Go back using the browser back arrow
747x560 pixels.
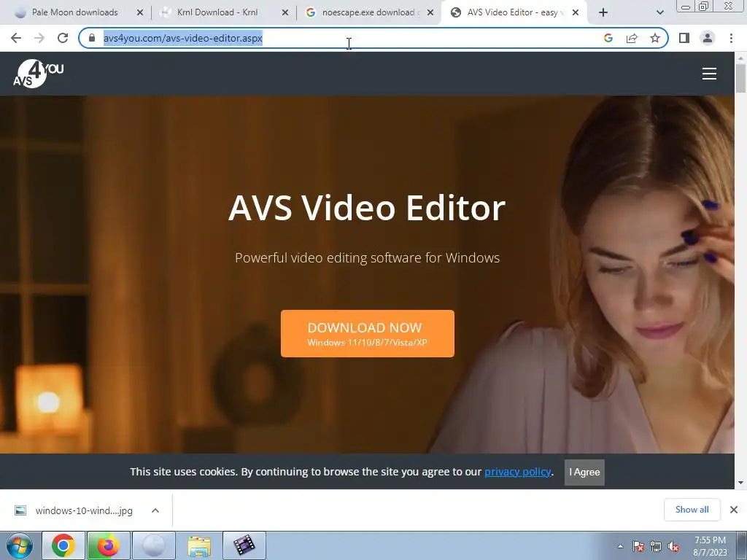(16, 38)
